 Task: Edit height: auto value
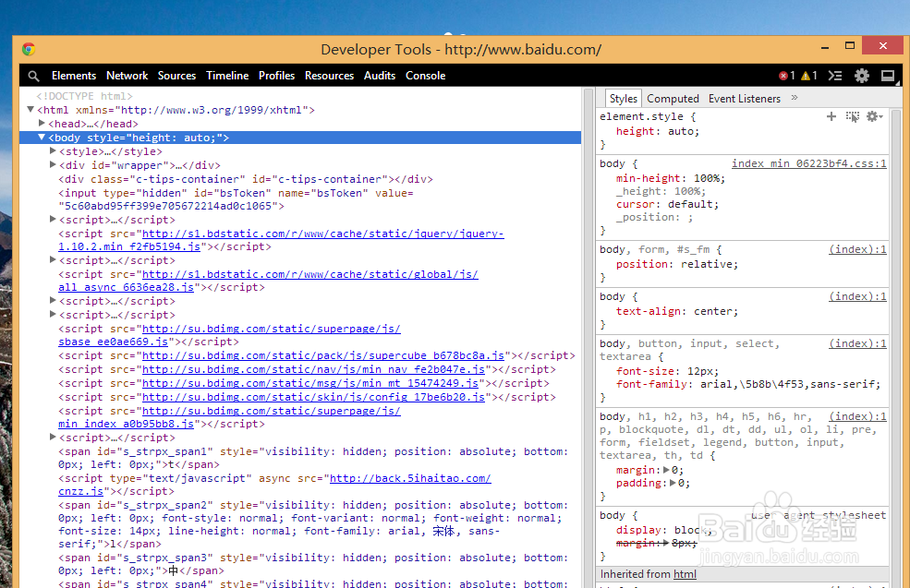[x=680, y=132]
